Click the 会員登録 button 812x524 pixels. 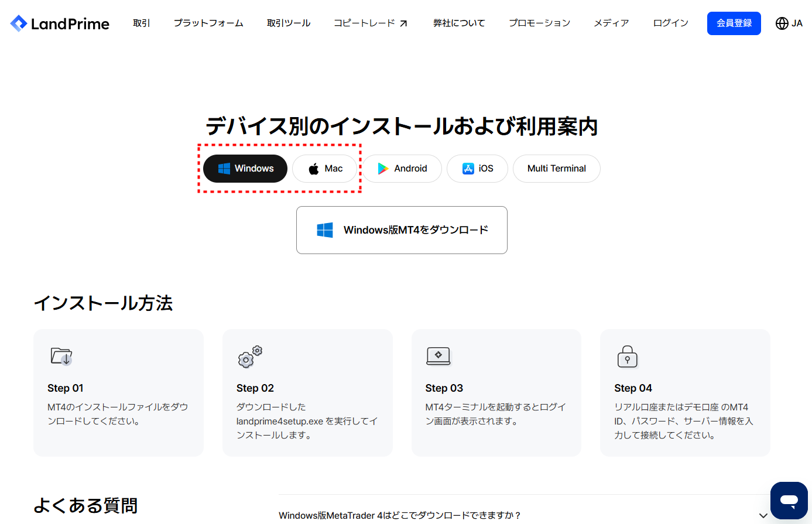(x=734, y=23)
